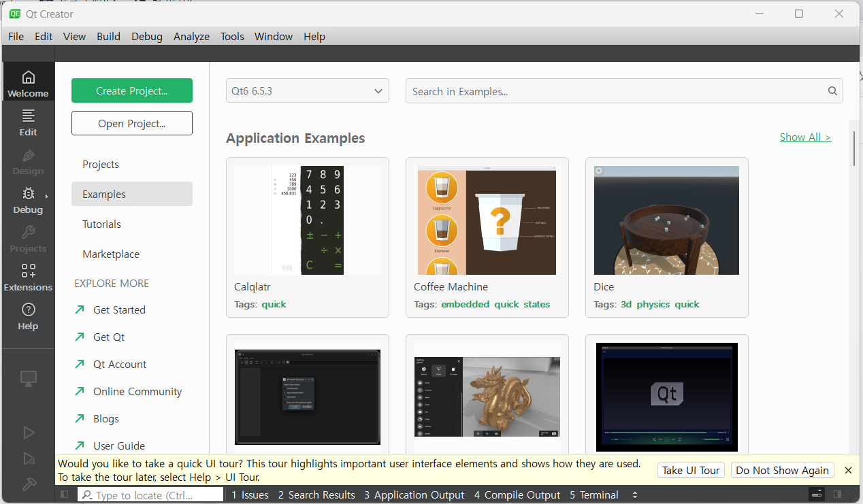Screen dimensions: 863x504
Task: Open the Terminal output pane
Action: click(x=594, y=495)
